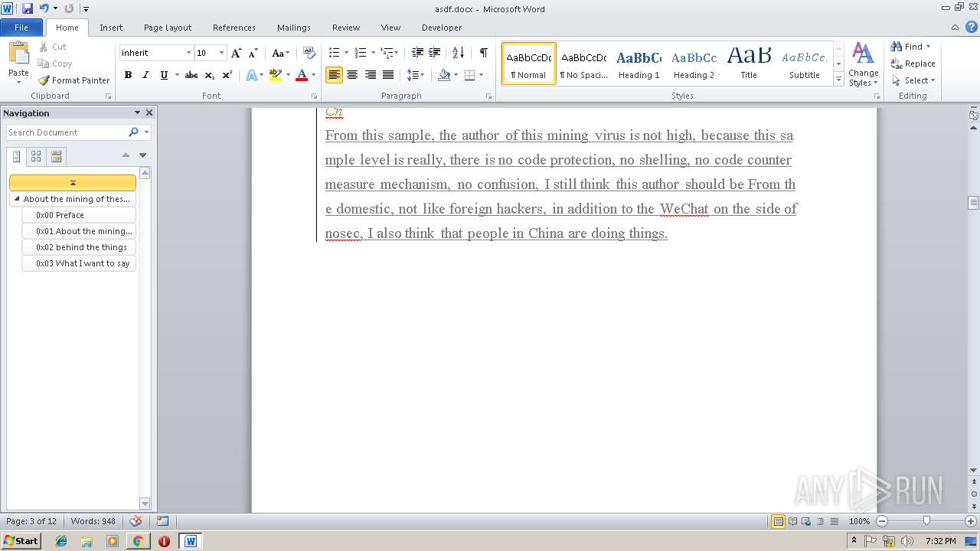980x551 pixels.
Task: Apply Numbering list
Action: (x=361, y=53)
